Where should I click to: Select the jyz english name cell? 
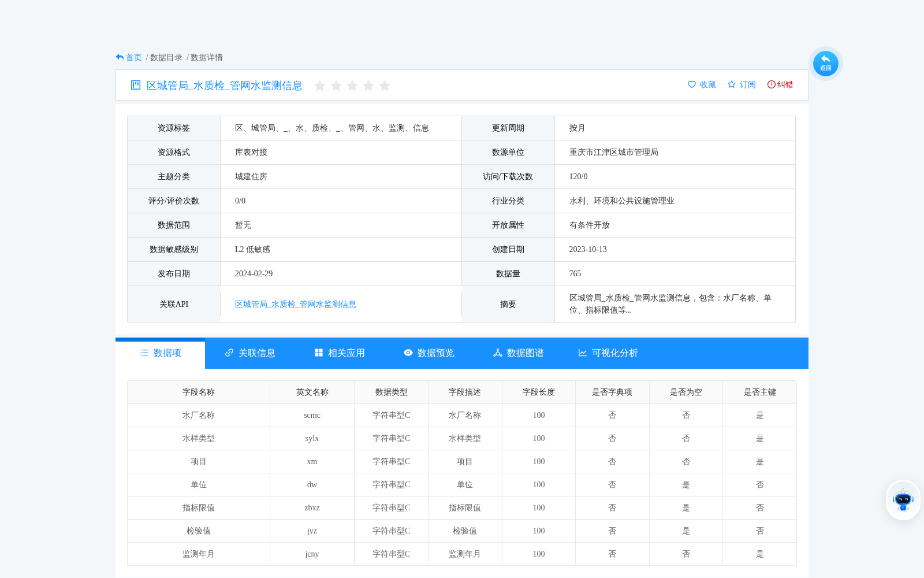312,531
